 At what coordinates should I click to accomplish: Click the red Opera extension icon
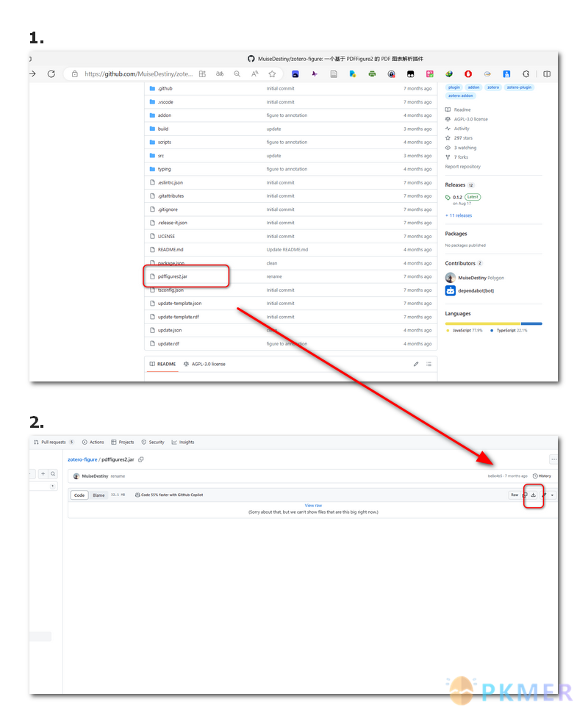[468, 74]
